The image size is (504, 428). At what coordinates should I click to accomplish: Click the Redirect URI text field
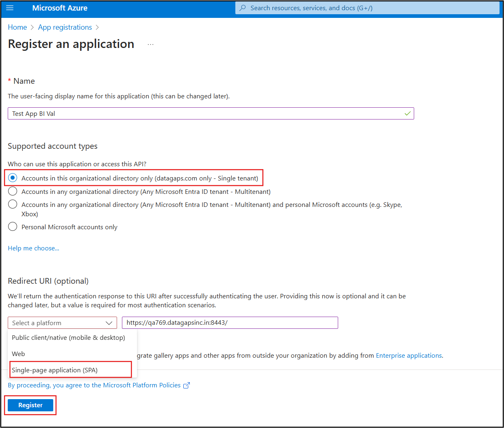coord(230,323)
